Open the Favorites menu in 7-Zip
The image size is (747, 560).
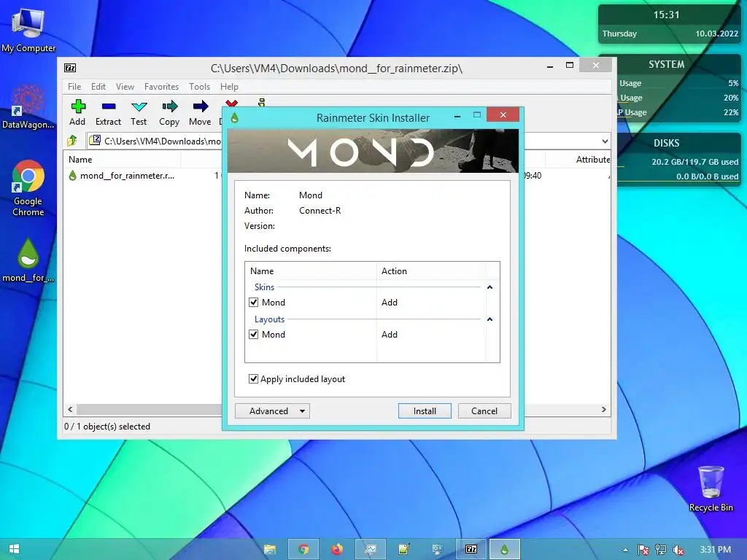coord(161,87)
